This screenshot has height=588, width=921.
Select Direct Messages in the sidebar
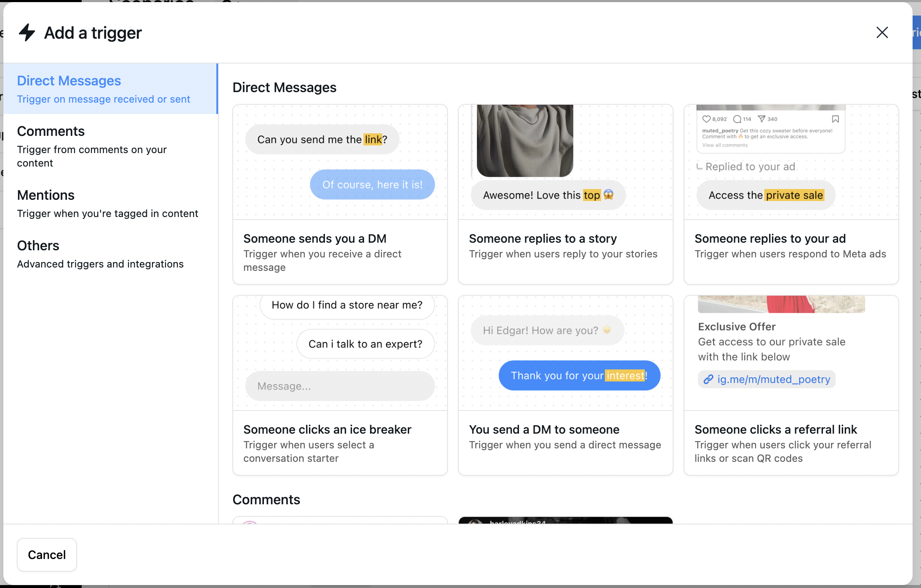(x=69, y=80)
